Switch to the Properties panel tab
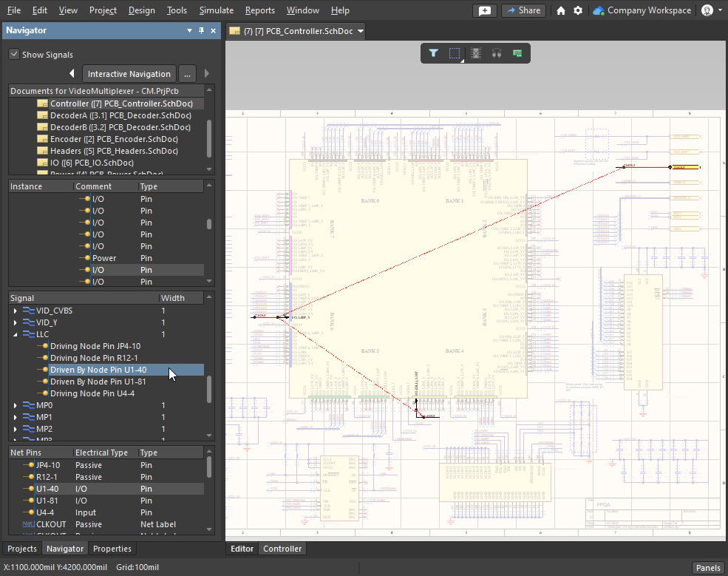The height and width of the screenshot is (576, 728). [x=112, y=549]
